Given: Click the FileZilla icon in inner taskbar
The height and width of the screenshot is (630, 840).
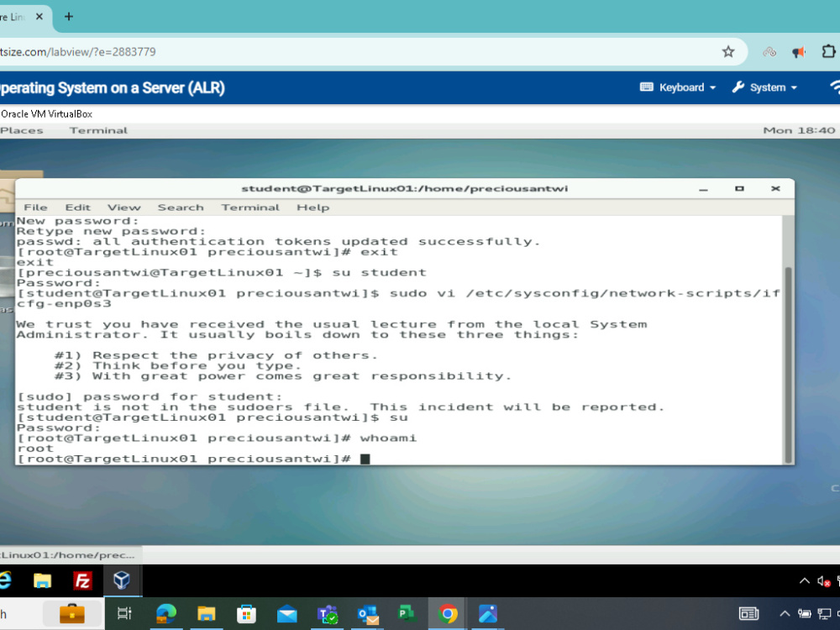Looking at the screenshot, I should tap(82, 580).
